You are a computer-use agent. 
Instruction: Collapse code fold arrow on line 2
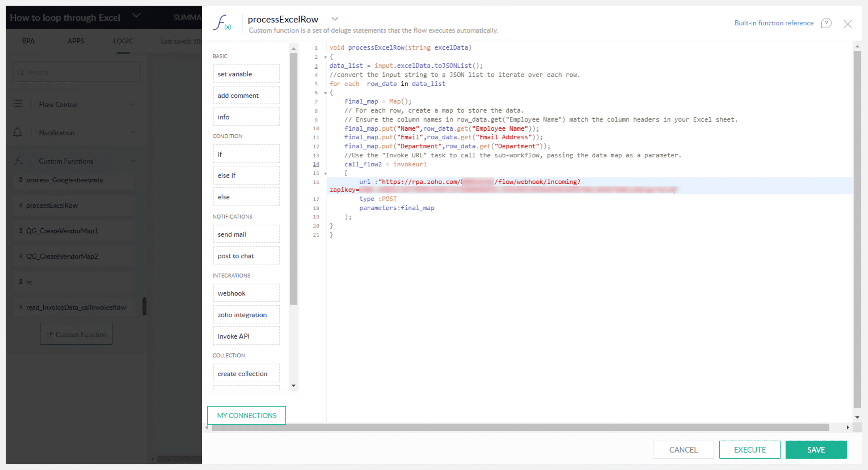click(x=325, y=57)
